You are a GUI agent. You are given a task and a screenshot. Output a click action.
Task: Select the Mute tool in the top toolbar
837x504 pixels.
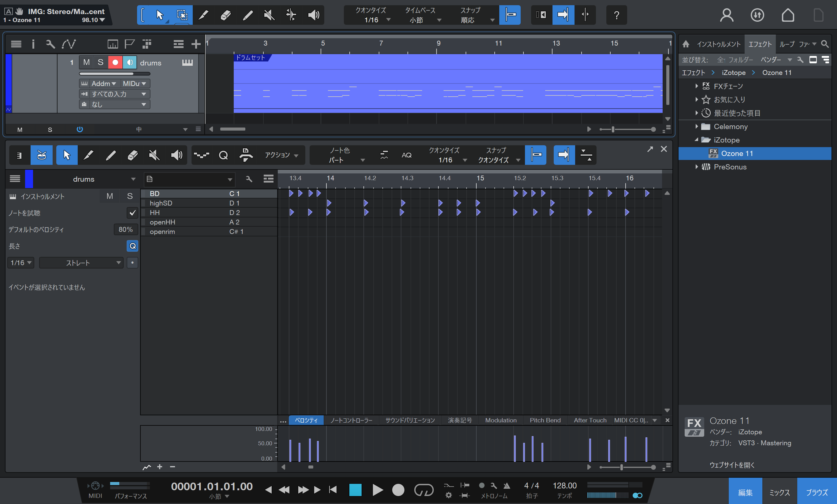(270, 15)
